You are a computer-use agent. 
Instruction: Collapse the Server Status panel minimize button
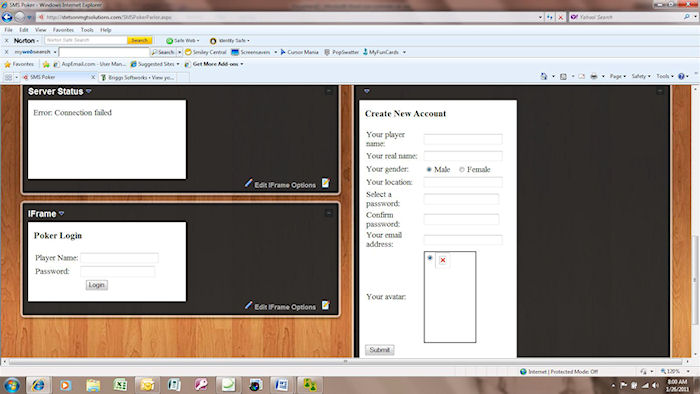[x=329, y=91]
